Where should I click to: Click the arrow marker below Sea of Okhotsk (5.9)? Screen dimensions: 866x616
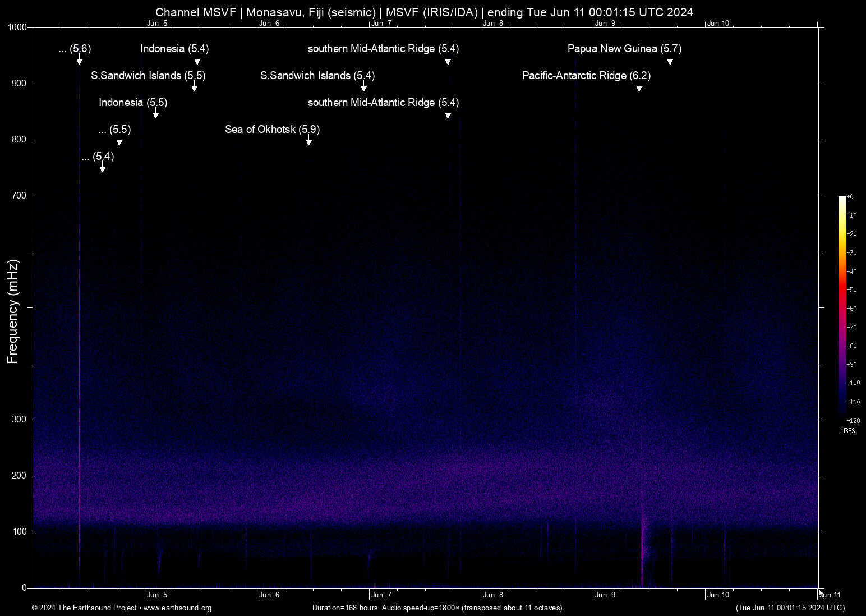[308, 140]
